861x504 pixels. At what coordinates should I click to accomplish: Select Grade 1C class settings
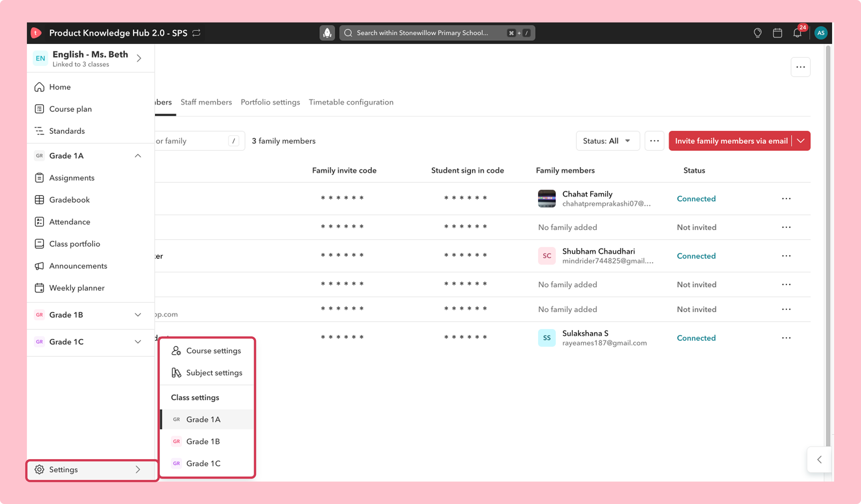click(x=207, y=464)
